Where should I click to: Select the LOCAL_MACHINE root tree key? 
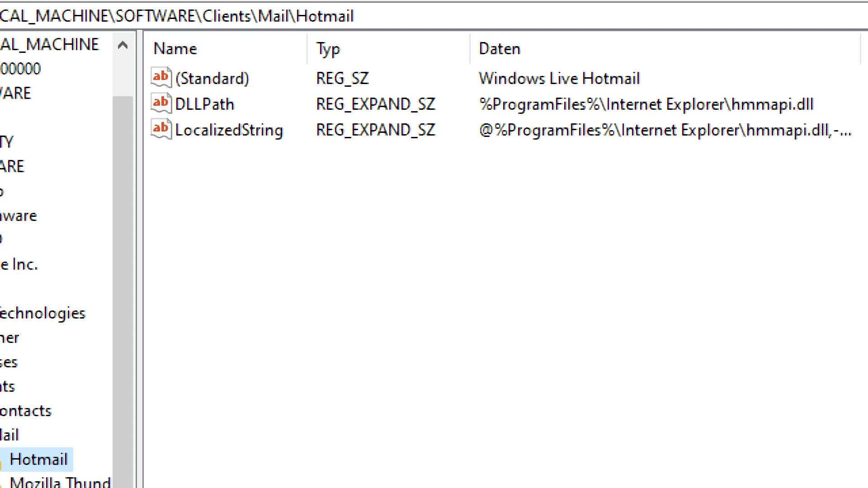(49, 44)
